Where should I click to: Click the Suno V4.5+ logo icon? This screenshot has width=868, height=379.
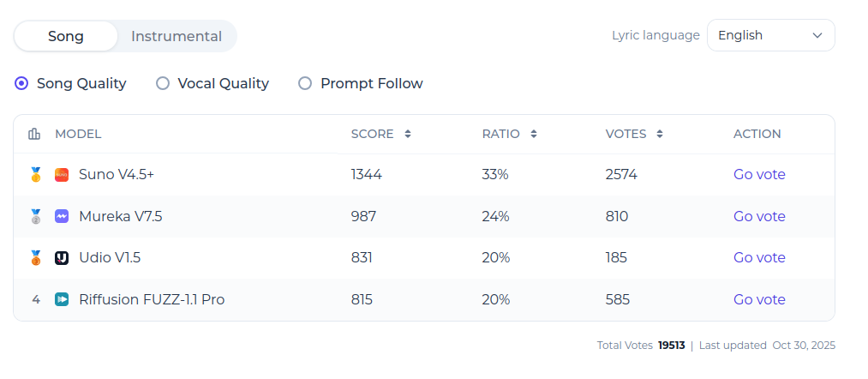click(62, 175)
